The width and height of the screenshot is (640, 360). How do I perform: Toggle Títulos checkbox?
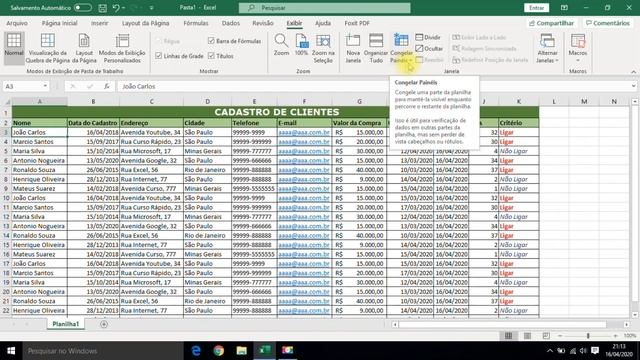[211, 56]
